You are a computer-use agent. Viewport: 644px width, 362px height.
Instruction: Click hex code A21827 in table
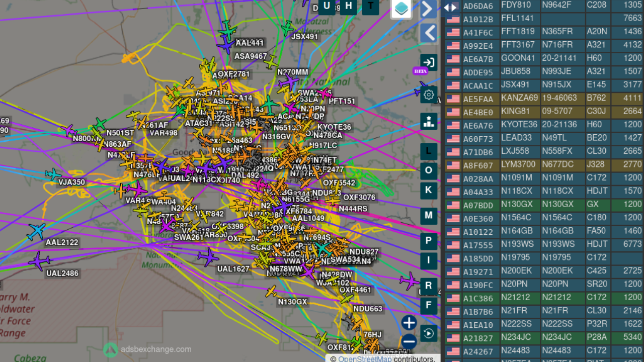pyautogui.click(x=478, y=338)
